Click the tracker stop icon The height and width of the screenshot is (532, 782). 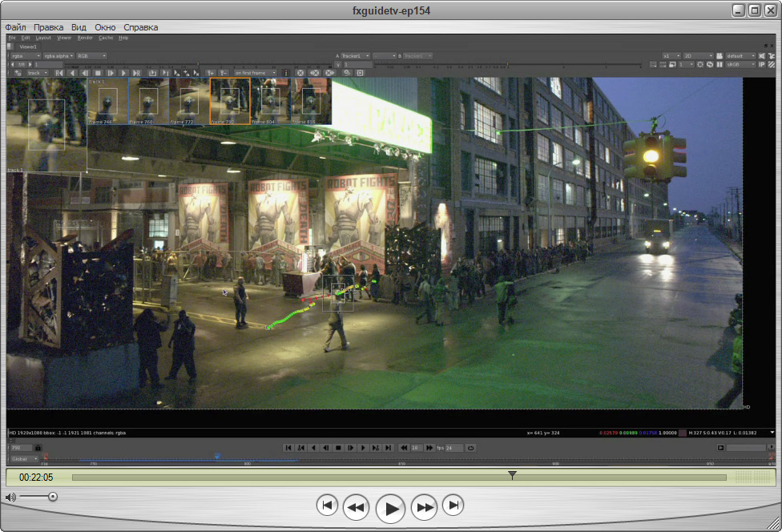(x=98, y=73)
